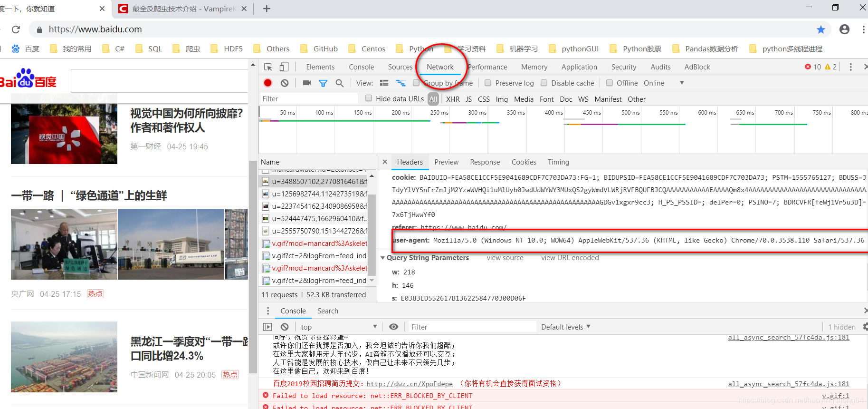Open the SQL bookmark folder
The image size is (868, 409).
point(149,49)
